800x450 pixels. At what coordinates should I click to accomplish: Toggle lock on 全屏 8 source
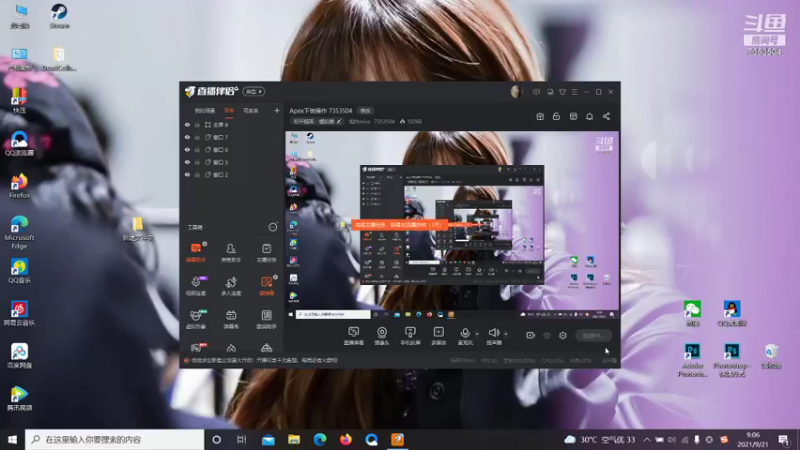click(x=197, y=124)
